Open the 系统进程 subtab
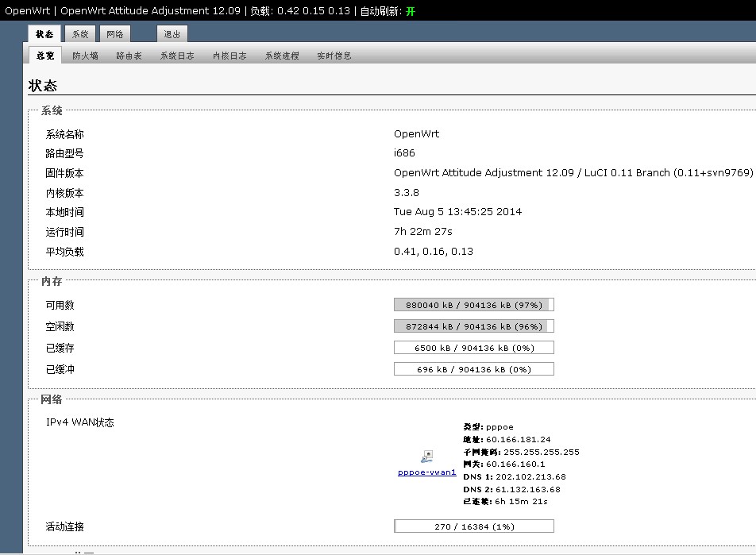 pos(282,56)
